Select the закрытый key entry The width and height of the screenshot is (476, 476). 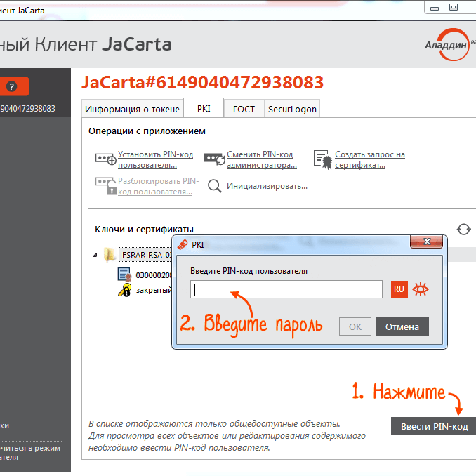tap(154, 290)
